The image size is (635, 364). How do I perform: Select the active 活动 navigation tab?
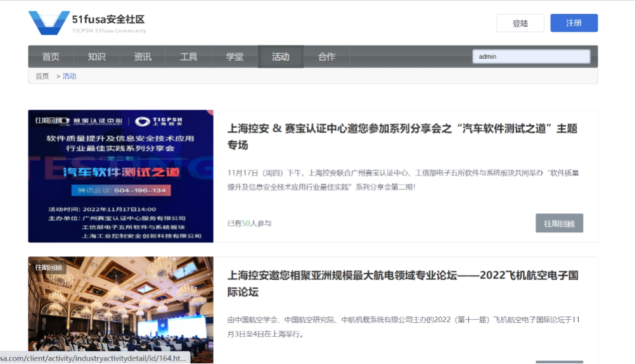[x=281, y=56]
